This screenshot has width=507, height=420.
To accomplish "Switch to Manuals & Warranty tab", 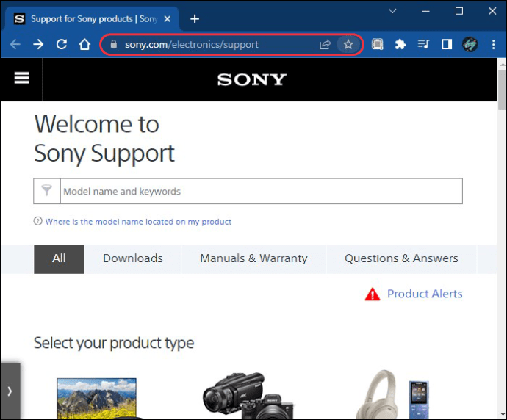I will [253, 258].
